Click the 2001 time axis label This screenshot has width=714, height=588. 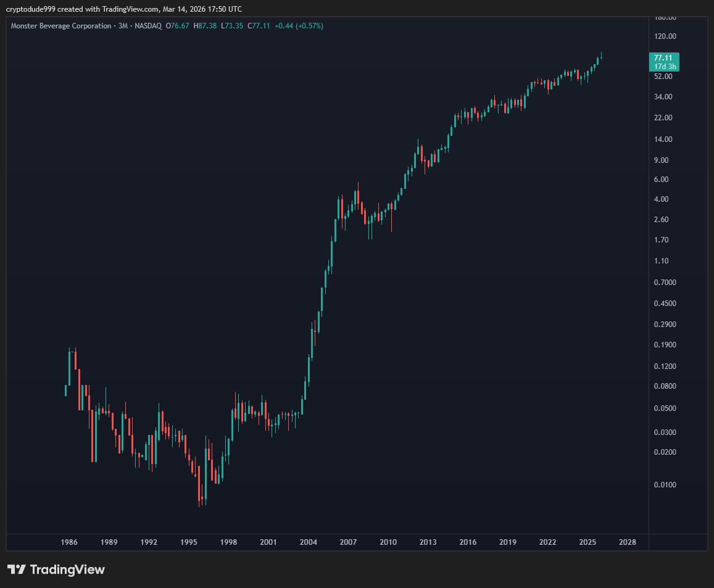point(268,542)
